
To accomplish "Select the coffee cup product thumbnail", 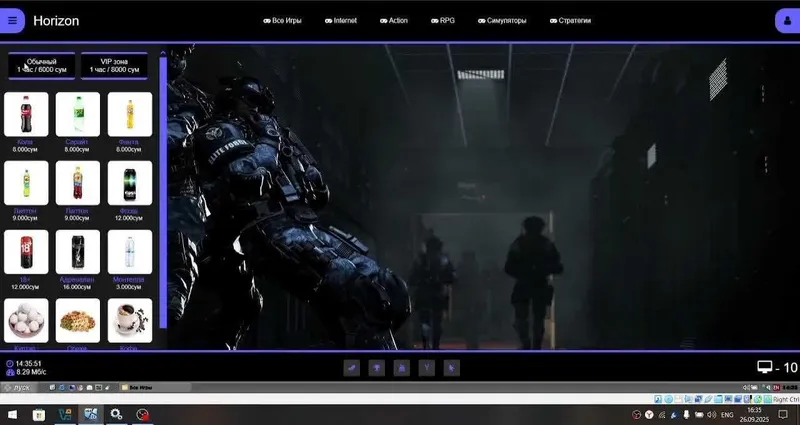I will click(x=130, y=320).
